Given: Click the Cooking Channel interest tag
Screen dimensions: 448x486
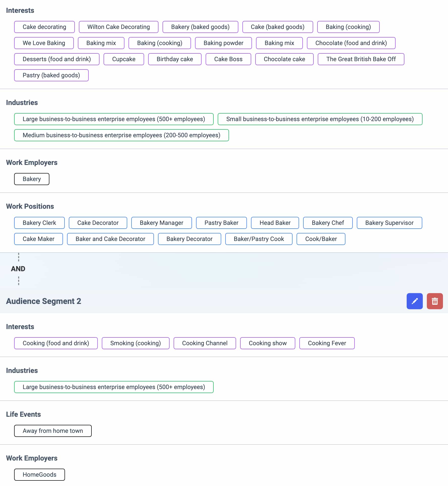Looking at the screenshot, I should pyautogui.click(x=205, y=343).
